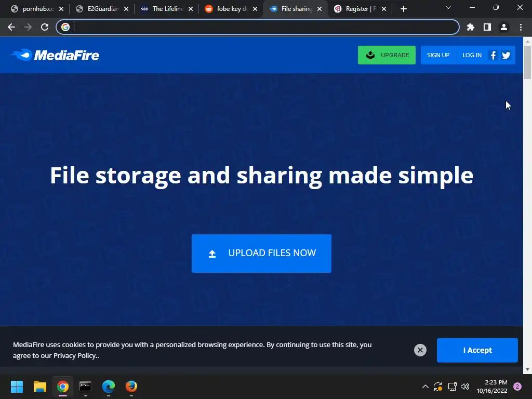The image size is (532, 399).
Task: Open MediaFire's Facebook page icon
Action: (x=494, y=55)
